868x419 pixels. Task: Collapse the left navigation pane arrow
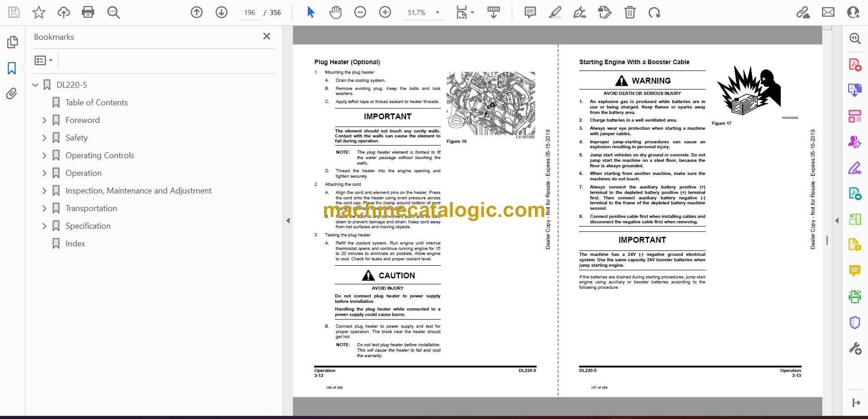[288, 221]
